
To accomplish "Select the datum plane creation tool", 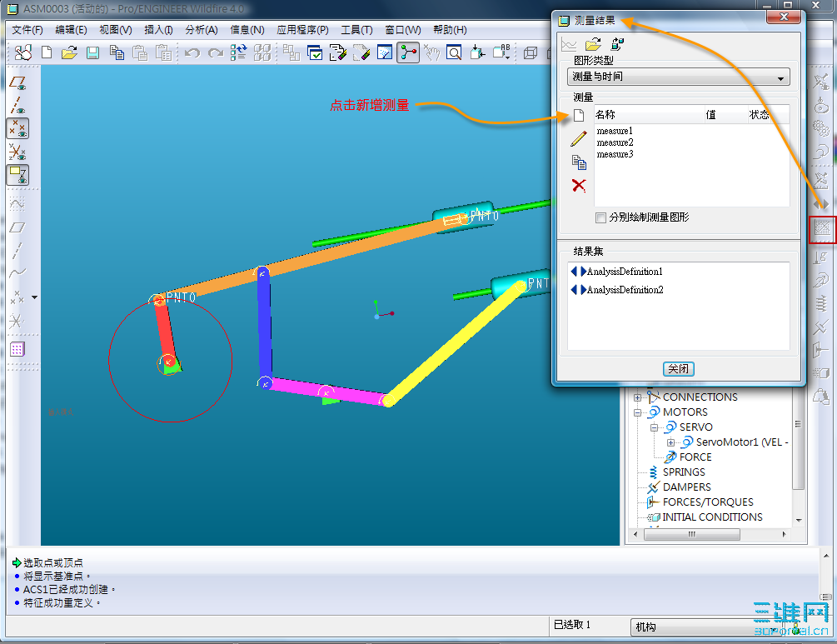I will tap(17, 227).
